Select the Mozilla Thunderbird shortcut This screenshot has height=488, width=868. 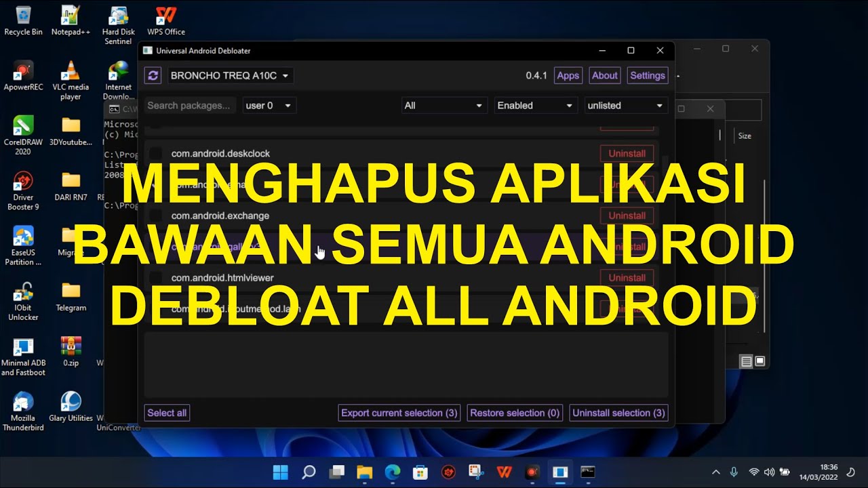[x=23, y=412]
